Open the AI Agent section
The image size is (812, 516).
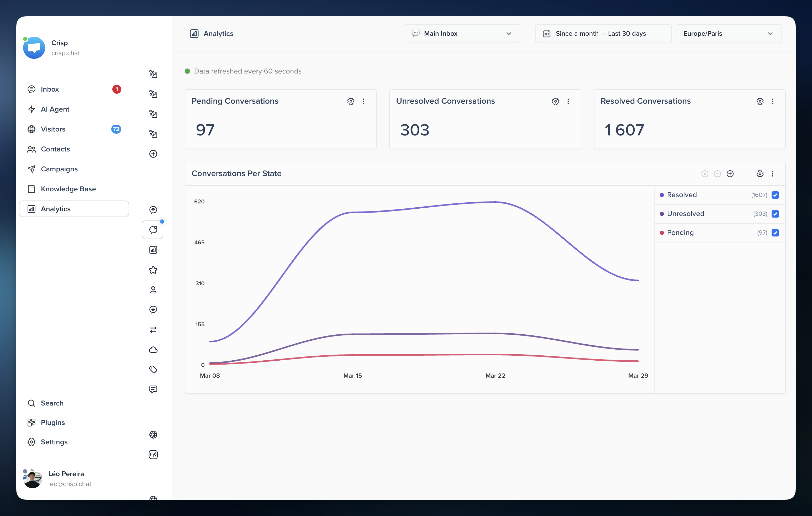(55, 109)
